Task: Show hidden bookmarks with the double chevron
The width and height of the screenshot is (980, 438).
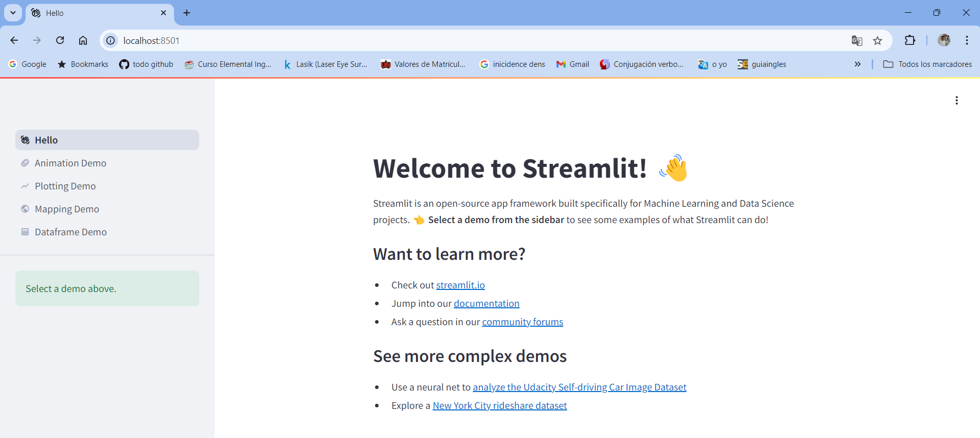Action: pyautogui.click(x=857, y=64)
